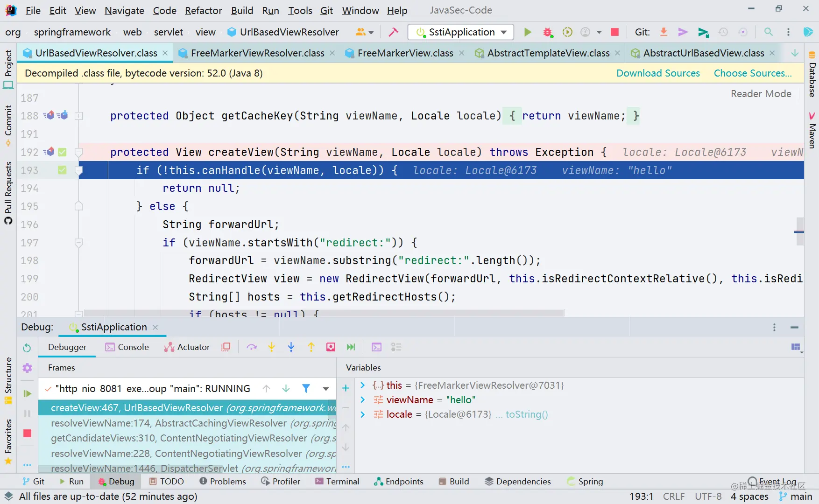Open the Terminal tool window button
This screenshot has width=819, height=504.
[x=337, y=482]
